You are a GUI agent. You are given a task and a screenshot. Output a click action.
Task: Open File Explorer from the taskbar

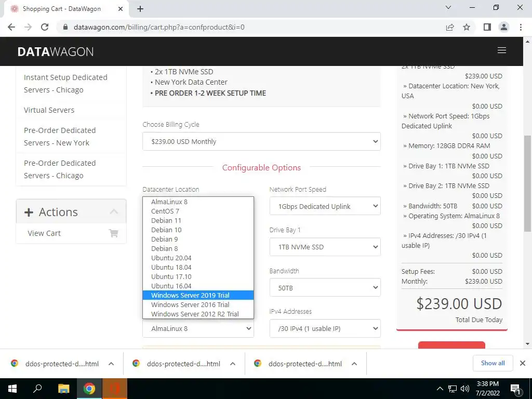[x=63, y=389]
